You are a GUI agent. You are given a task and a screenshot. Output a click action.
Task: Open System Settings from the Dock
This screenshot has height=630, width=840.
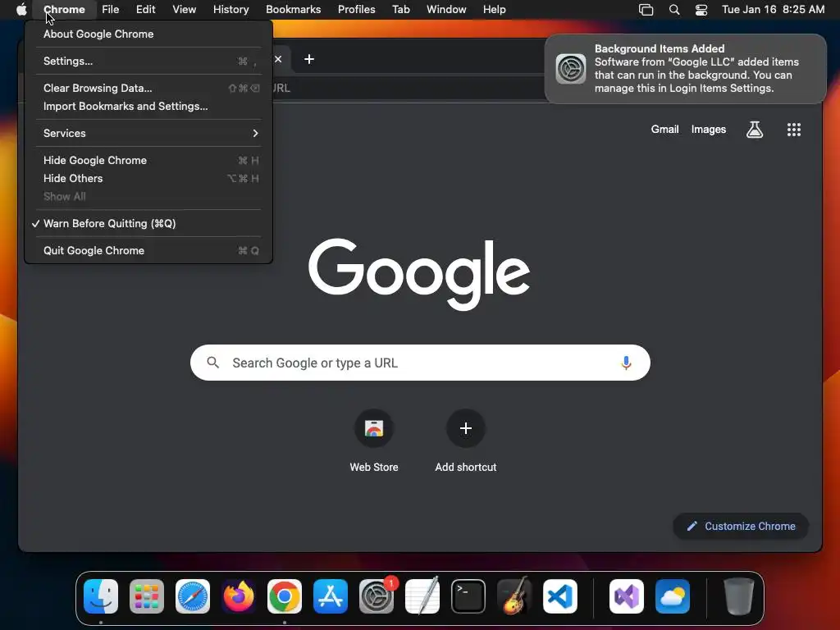(x=377, y=596)
